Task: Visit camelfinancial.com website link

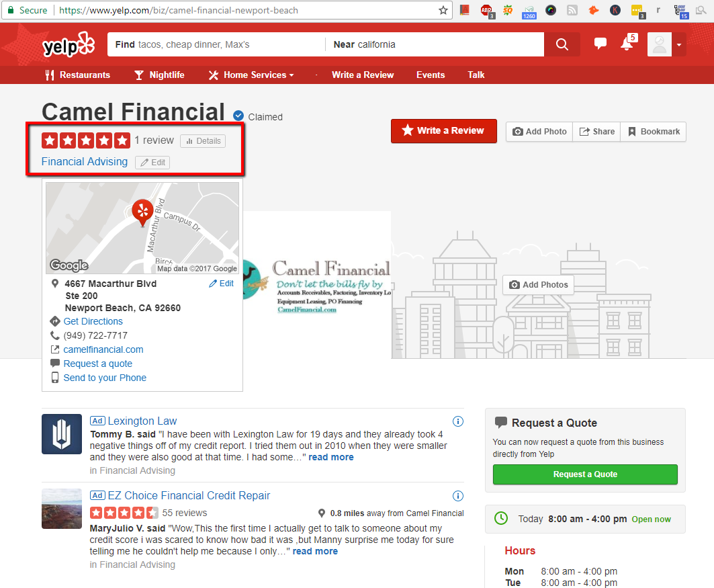Action: pyautogui.click(x=103, y=350)
